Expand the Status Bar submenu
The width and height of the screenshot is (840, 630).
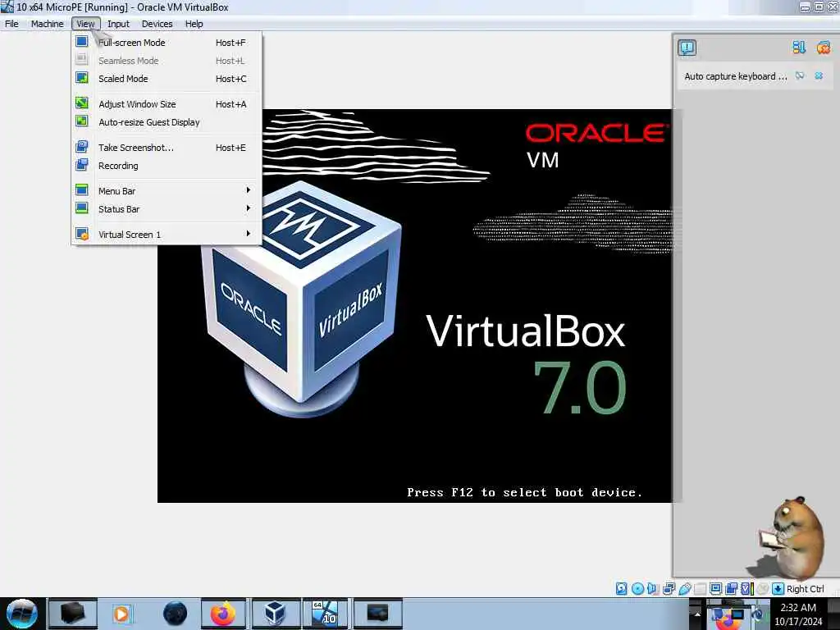166,209
